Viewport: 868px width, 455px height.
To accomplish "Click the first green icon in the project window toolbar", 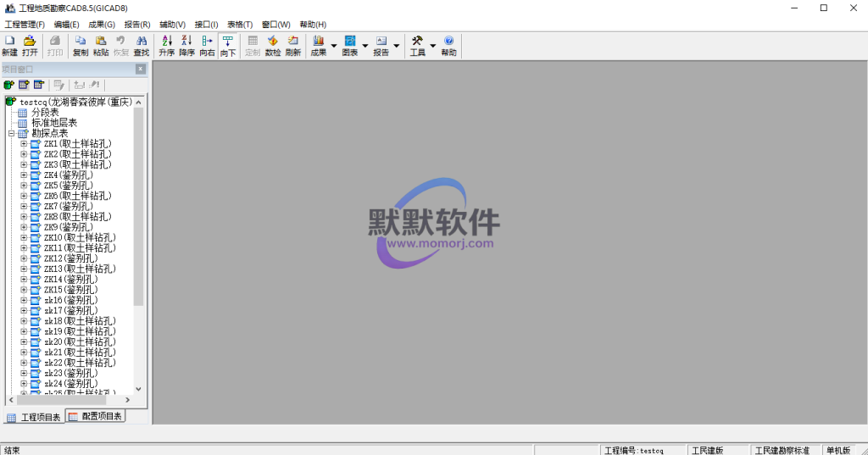I will (x=8, y=85).
